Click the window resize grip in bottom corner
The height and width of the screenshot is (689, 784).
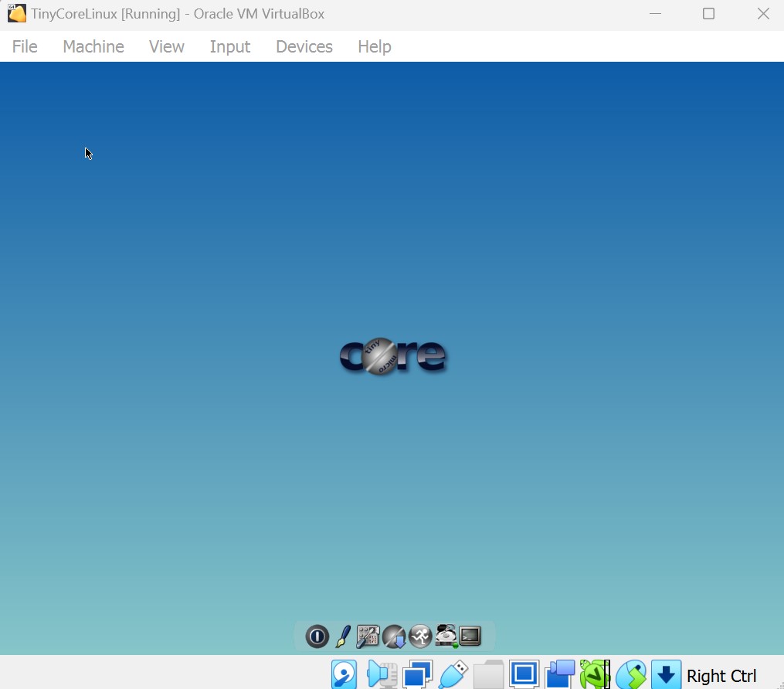click(x=779, y=684)
